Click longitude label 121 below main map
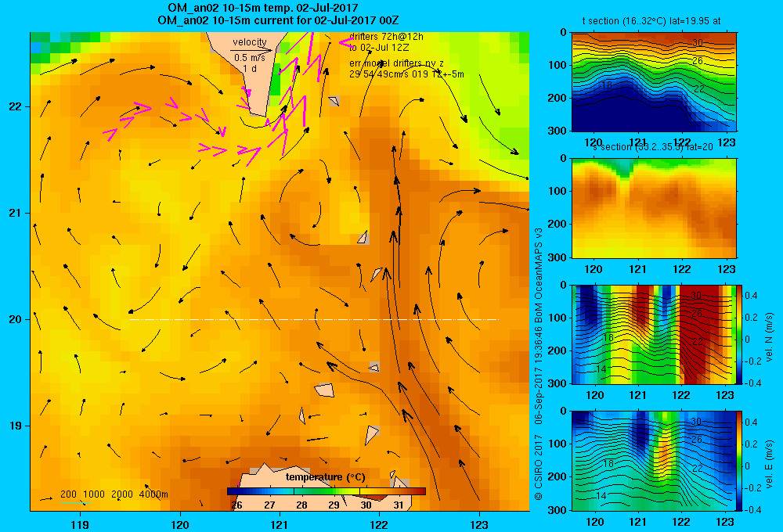The width and height of the screenshot is (783, 532). click(280, 524)
